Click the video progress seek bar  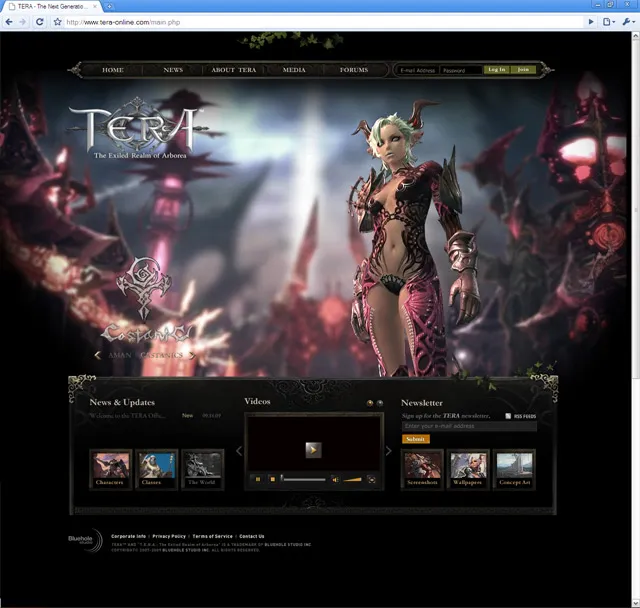[303, 479]
